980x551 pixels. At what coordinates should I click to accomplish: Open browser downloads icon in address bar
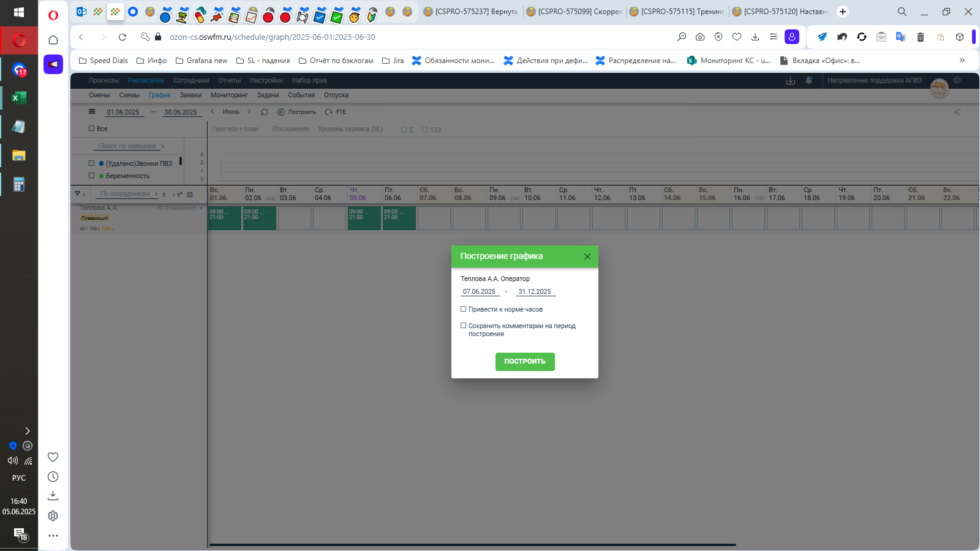click(755, 37)
